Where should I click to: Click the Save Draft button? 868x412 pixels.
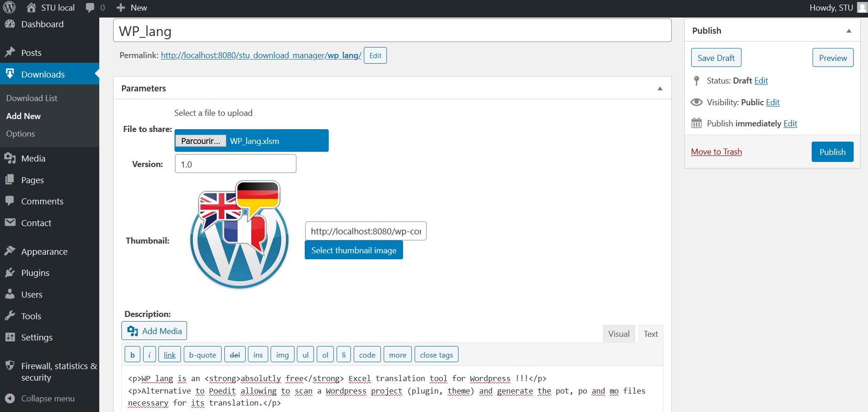pyautogui.click(x=716, y=58)
